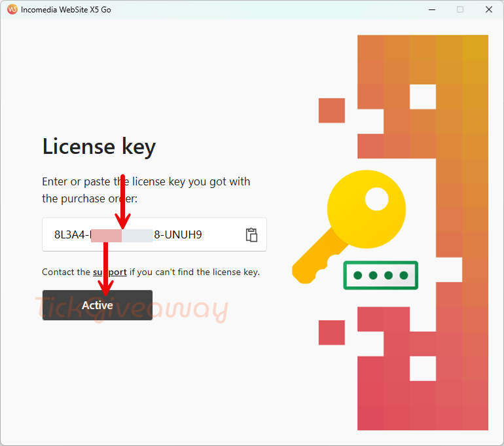Click the paste clipboard icon in key field
Viewport: 504px width, 446px height.
click(251, 234)
